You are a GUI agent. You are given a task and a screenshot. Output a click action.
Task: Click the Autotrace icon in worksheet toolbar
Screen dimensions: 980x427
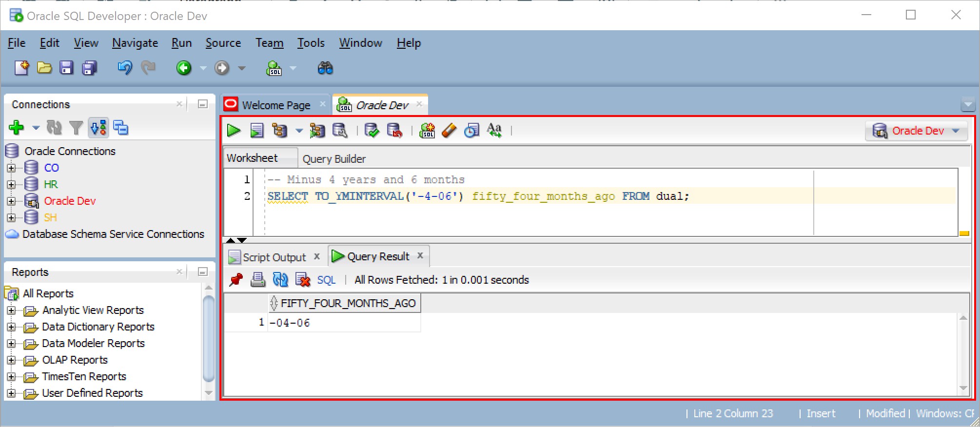pos(317,130)
